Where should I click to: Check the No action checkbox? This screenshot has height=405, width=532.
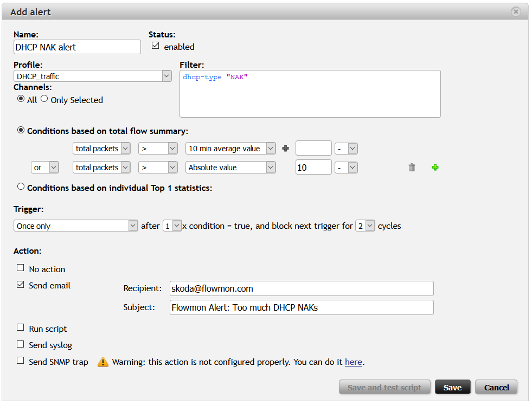(x=21, y=268)
